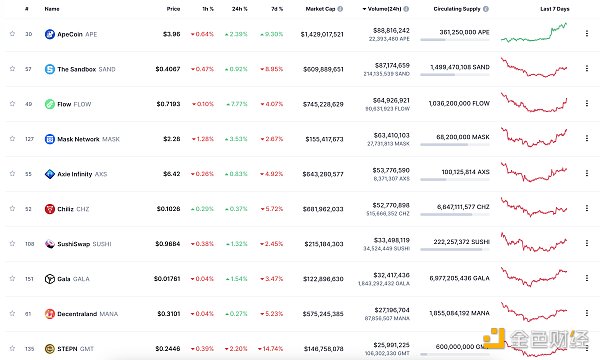Toggle the watchlist star for ApeCoin
Screen dimensions: 600x360
pos(12,34)
